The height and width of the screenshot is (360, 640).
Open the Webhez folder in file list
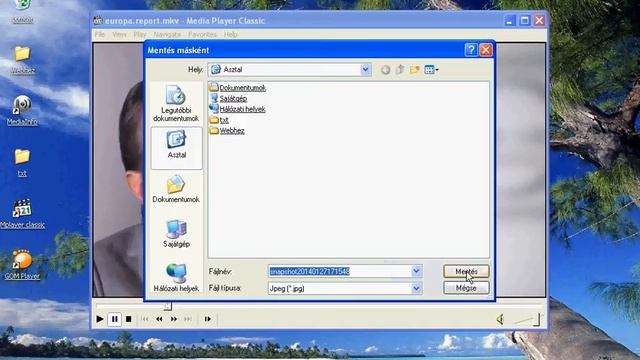227,131
